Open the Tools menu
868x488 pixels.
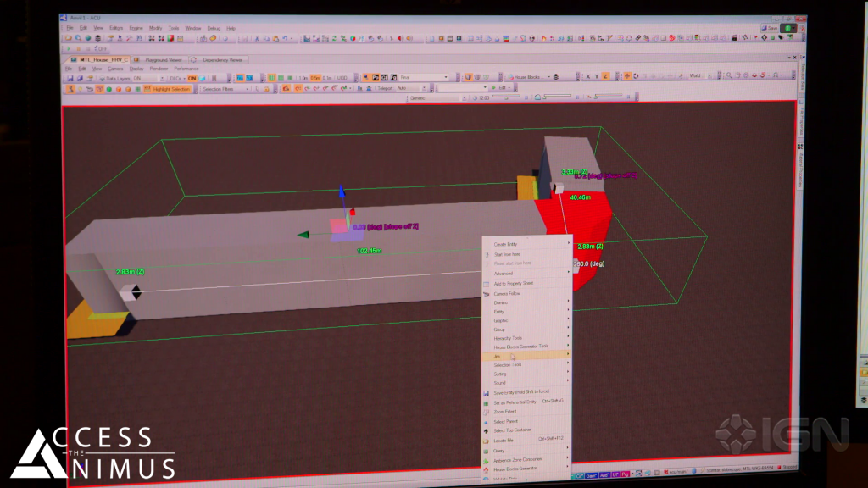[174, 28]
